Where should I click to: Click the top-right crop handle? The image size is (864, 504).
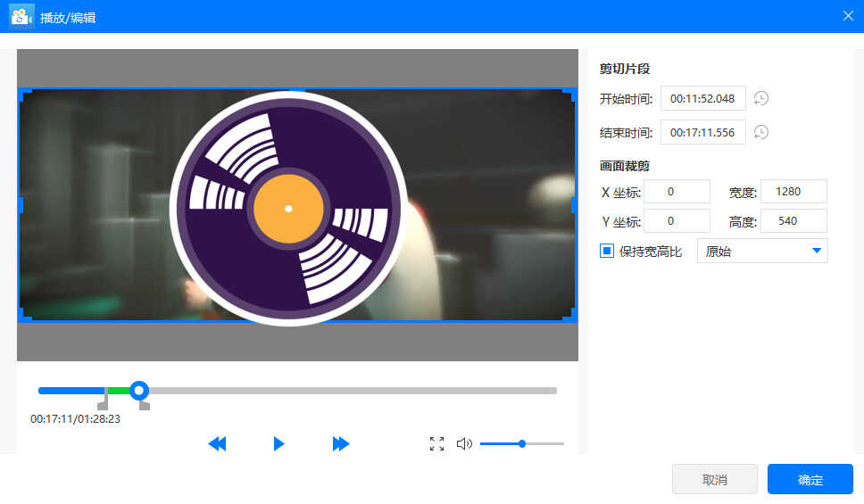(x=572, y=93)
